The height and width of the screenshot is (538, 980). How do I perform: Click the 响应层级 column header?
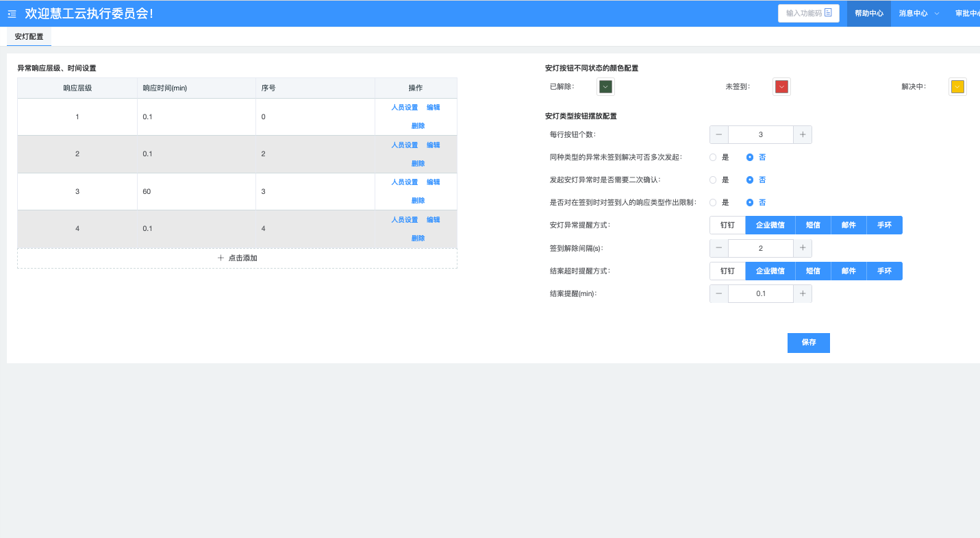coord(77,88)
